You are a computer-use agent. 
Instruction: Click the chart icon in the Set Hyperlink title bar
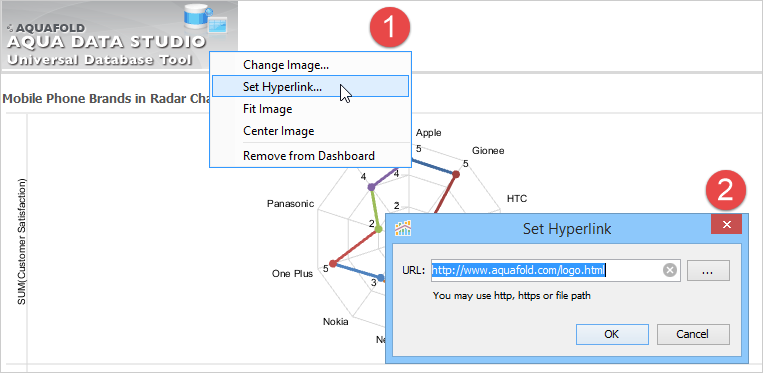403,228
